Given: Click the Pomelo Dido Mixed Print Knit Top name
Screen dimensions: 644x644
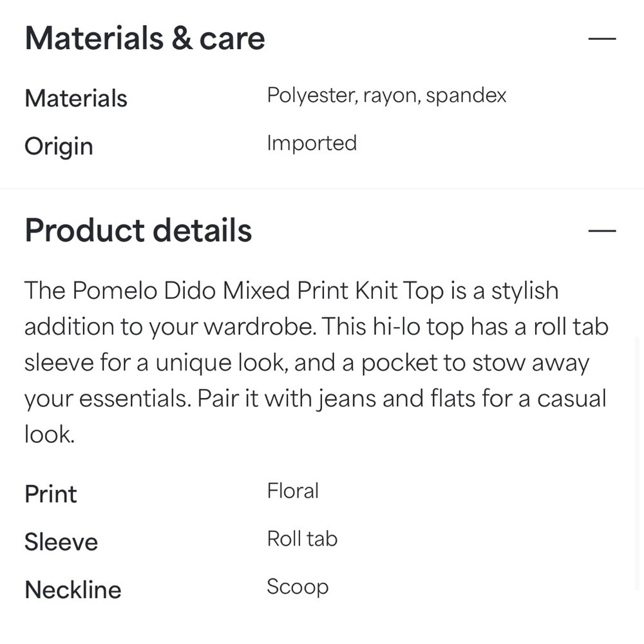Looking at the screenshot, I should (258, 291).
